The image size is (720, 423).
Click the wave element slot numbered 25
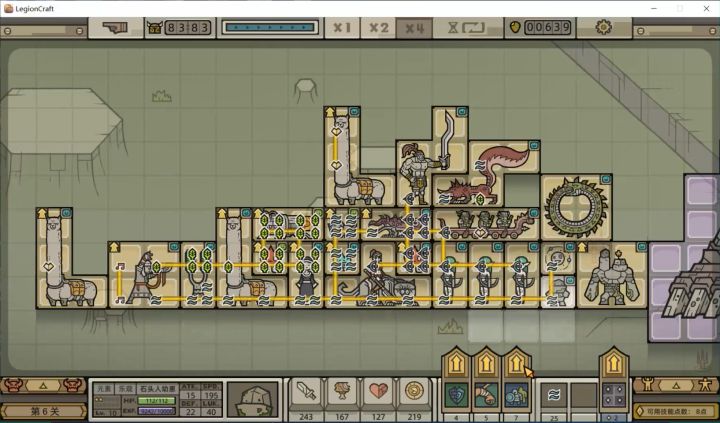(554, 395)
